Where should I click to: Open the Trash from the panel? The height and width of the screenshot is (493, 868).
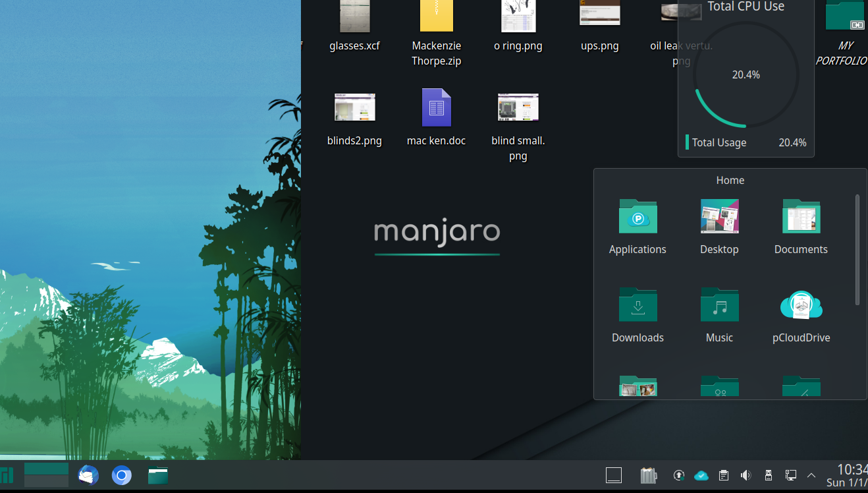pos(649,475)
